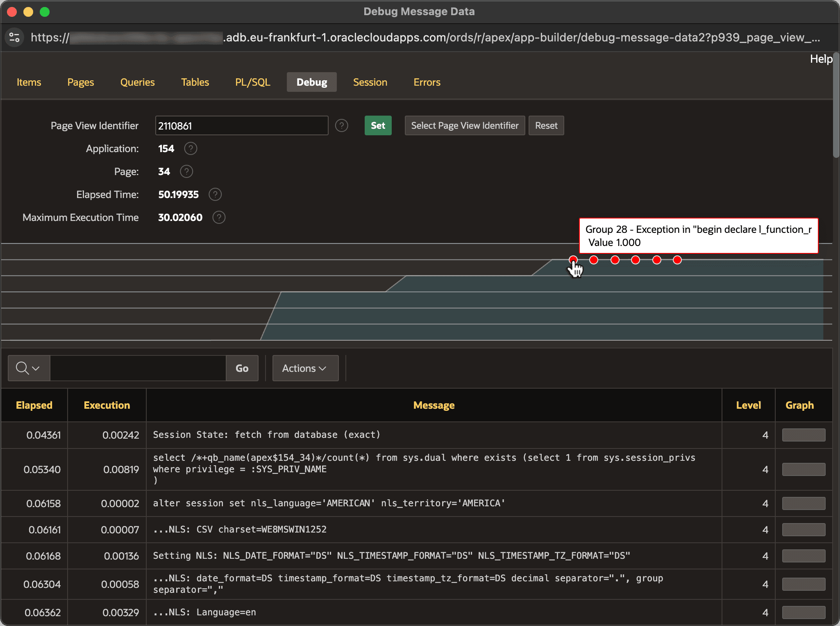Click the browser URL address text
Screen dimensions: 840x626
coord(425,37)
